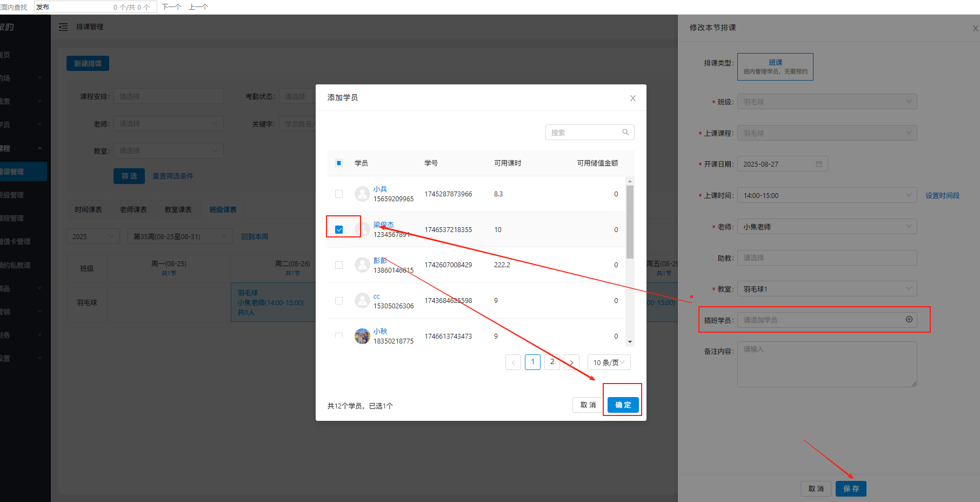980x502 pixels.
Task: Click the 确定 button to confirm
Action: click(x=623, y=405)
